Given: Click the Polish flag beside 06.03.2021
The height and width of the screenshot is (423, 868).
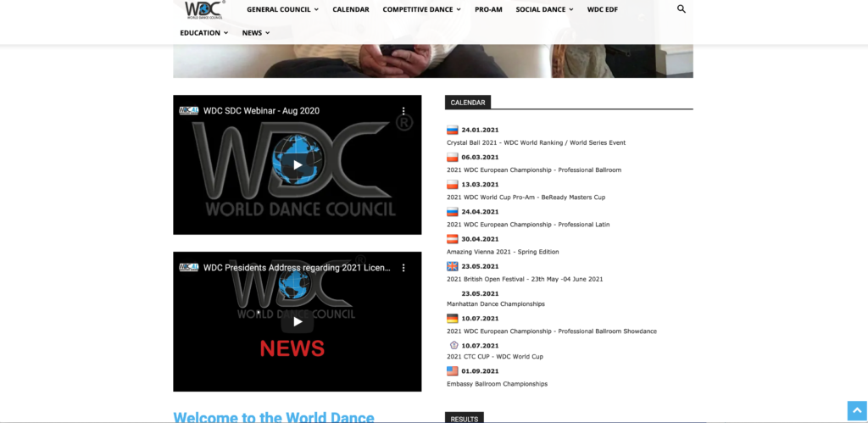Looking at the screenshot, I should (x=453, y=157).
